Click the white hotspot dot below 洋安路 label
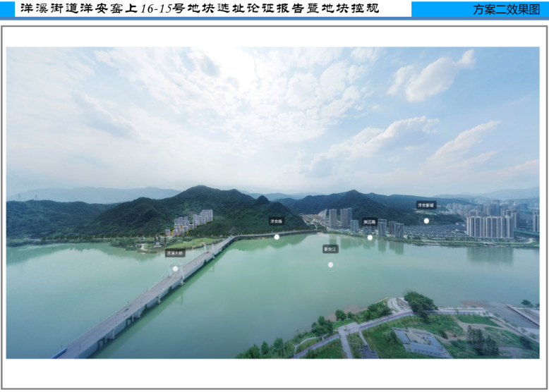Viewport: 549px width, 392px height. pos(277,238)
